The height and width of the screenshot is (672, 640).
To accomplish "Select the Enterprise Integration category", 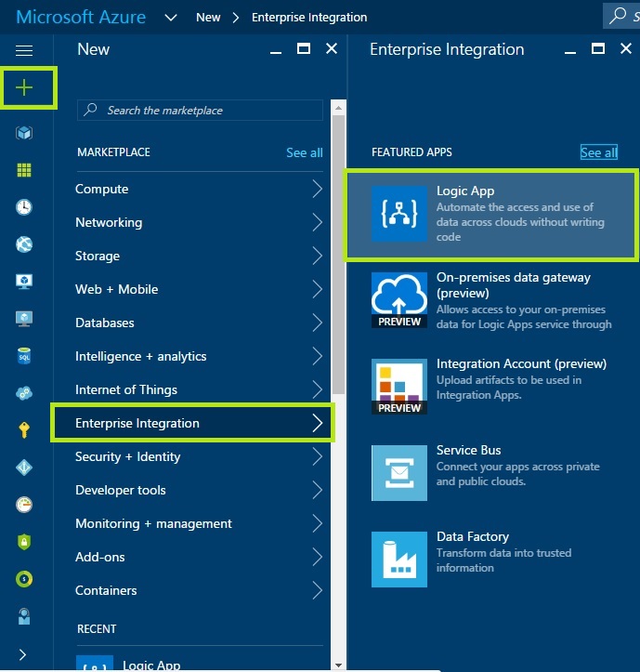I will tap(193, 423).
